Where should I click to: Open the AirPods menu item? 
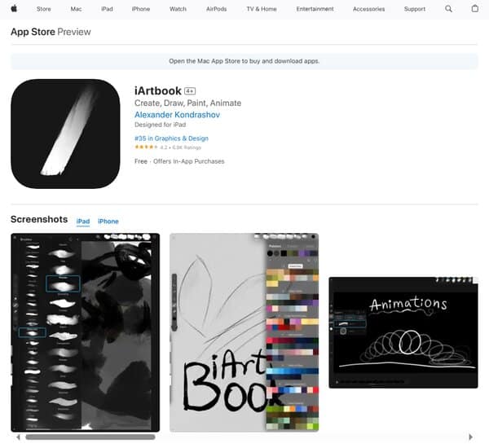[216, 9]
